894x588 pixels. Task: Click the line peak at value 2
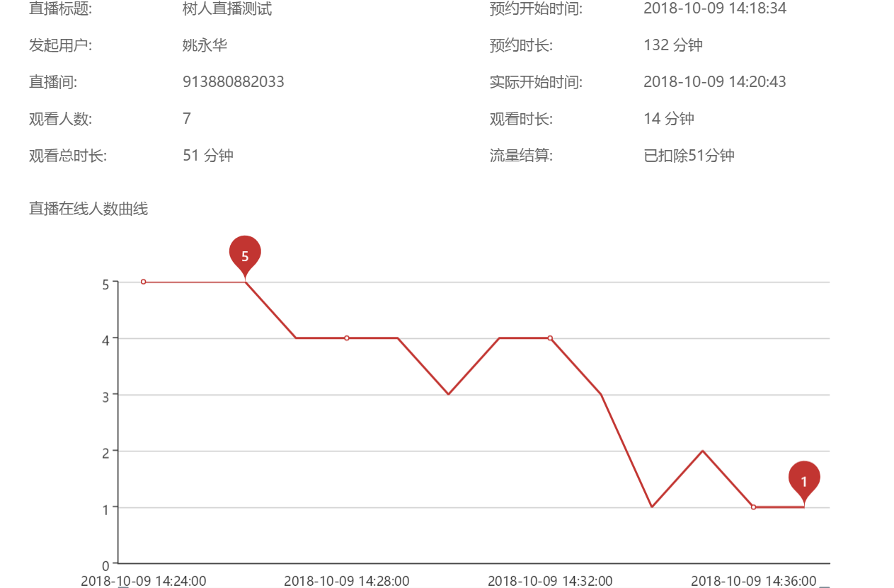pos(702,451)
